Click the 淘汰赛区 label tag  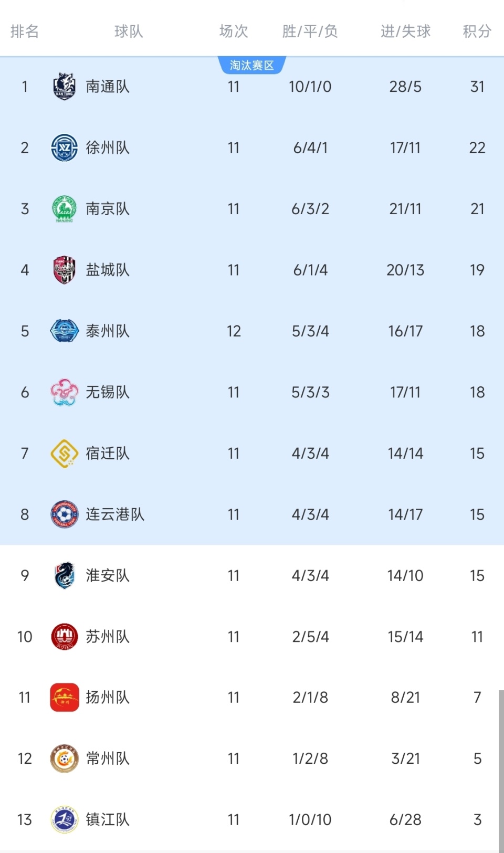coord(251,65)
